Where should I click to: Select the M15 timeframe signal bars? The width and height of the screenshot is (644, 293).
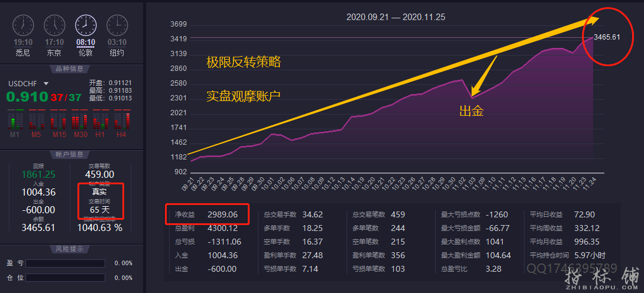(x=59, y=119)
